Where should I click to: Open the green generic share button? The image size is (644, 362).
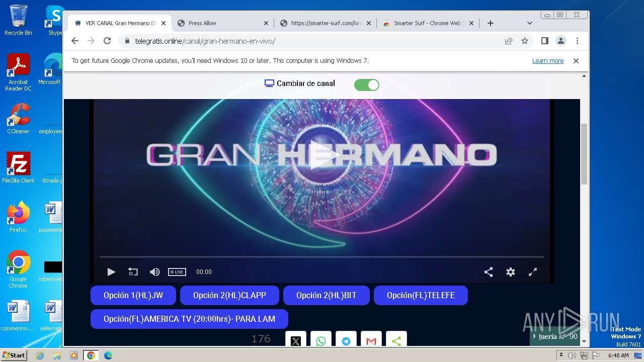point(396,340)
